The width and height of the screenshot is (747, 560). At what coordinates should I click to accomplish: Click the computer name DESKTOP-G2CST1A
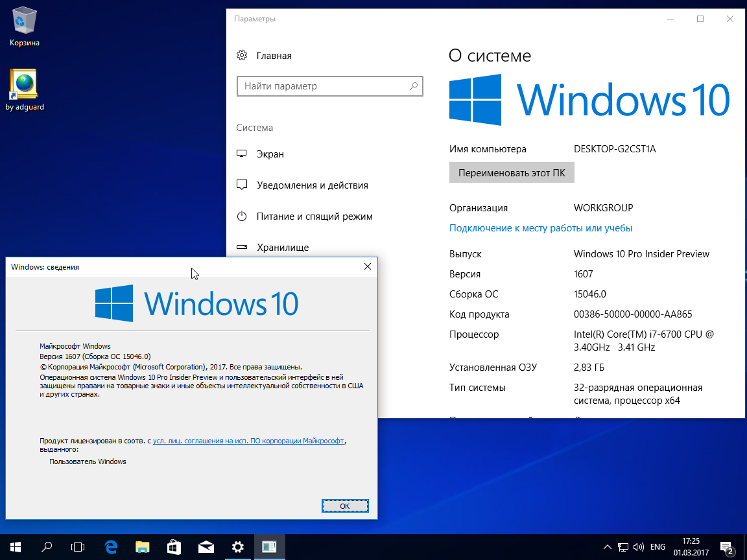click(615, 149)
